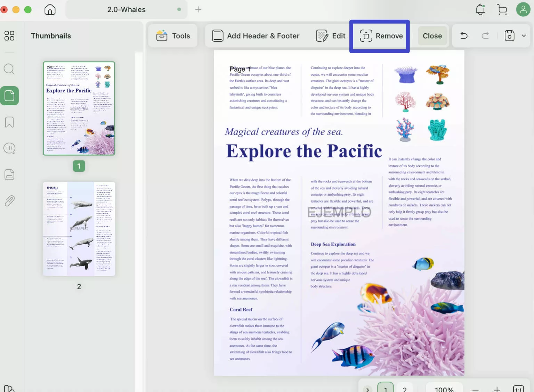The height and width of the screenshot is (392, 534).
Task: Go to next page with chevron arrow
Action: pyautogui.click(x=367, y=389)
